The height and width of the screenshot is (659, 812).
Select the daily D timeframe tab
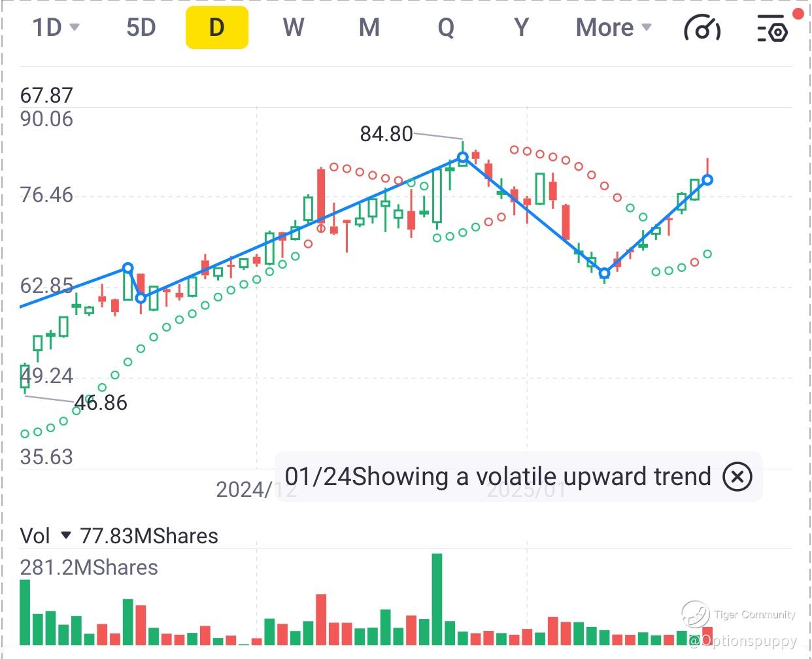pyautogui.click(x=216, y=27)
